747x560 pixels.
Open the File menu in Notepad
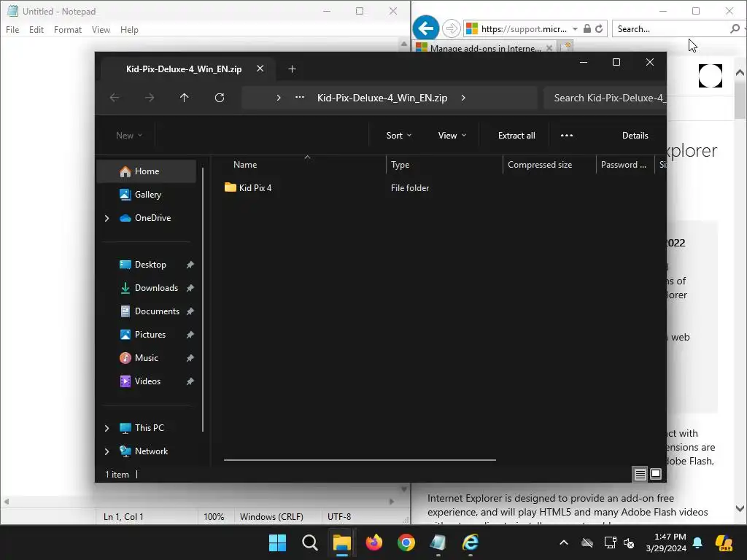point(12,29)
